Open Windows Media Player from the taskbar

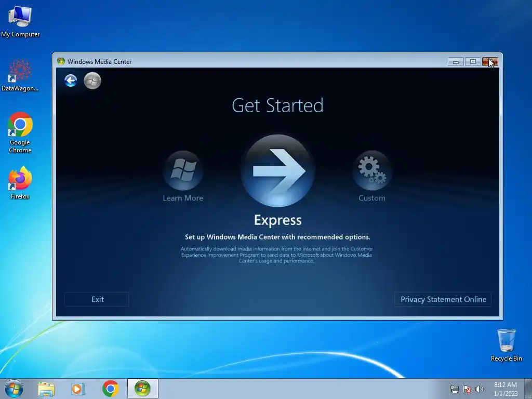tap(78, 389)
